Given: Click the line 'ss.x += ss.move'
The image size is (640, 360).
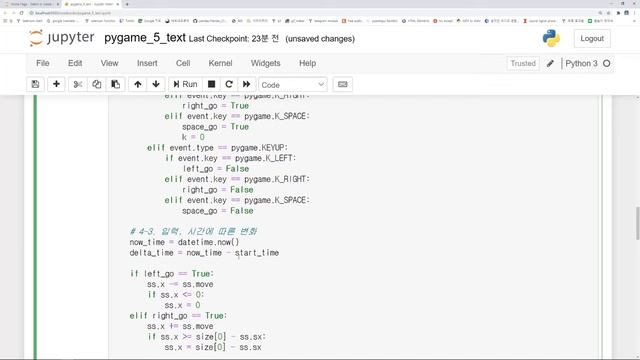Looking at the screenshot, I should coord(180,326).
